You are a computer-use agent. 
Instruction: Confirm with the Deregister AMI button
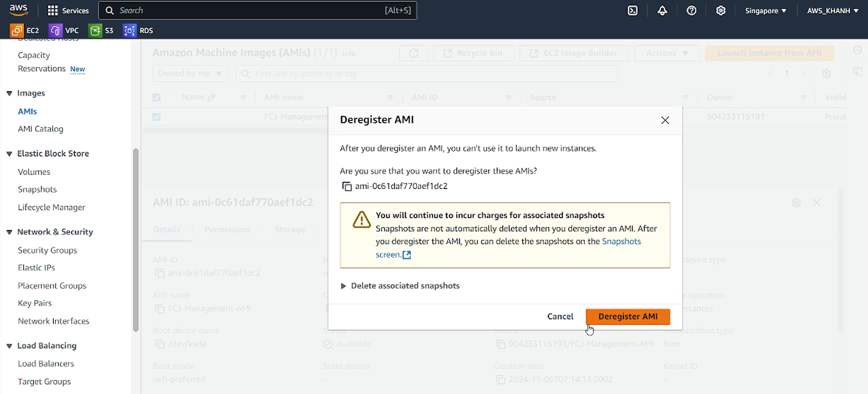[628, 316]
